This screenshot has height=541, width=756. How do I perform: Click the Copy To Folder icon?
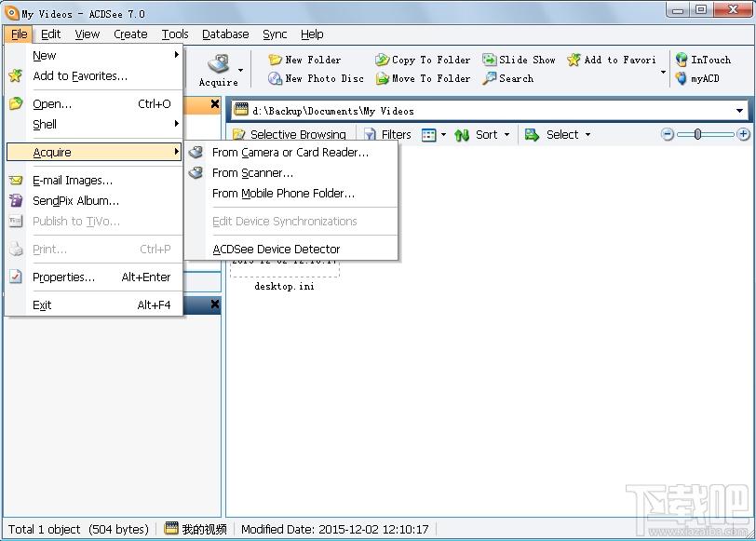(383, 60)
